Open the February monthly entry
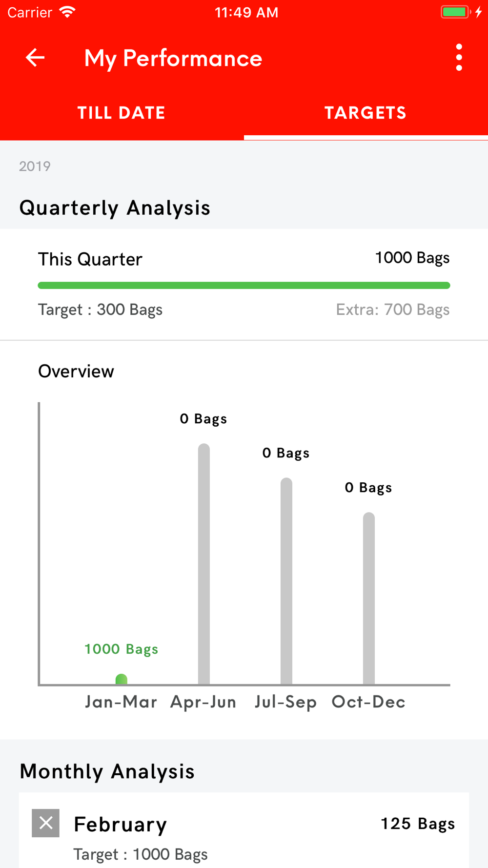 pyautogui.click(x=244, y=830)
